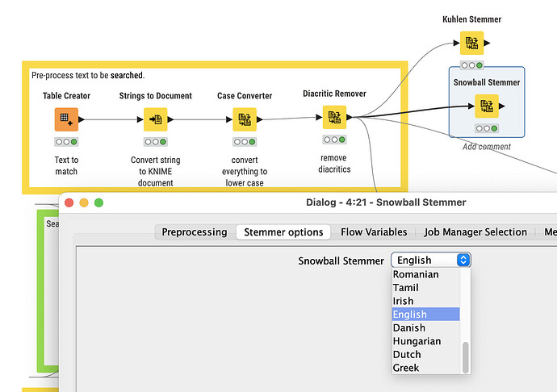Click the dialog title bar text

tap(386, 202)
